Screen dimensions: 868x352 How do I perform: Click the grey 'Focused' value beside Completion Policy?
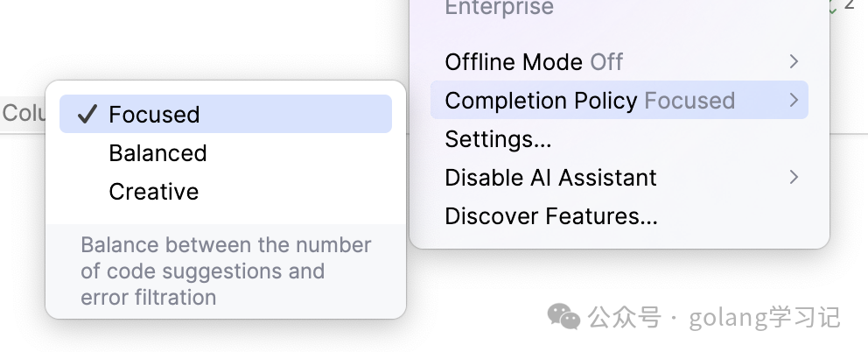[689, 101]
